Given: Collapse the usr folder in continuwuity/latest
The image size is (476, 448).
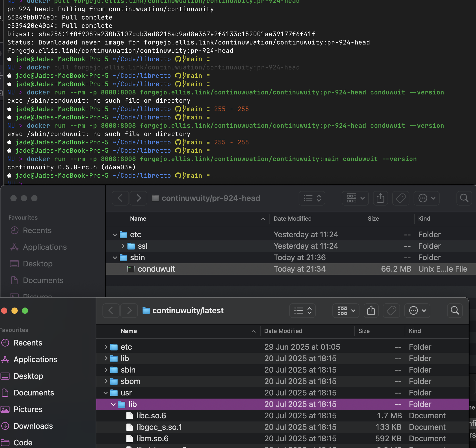Looking at the screenshot, I should click(106, 393).
